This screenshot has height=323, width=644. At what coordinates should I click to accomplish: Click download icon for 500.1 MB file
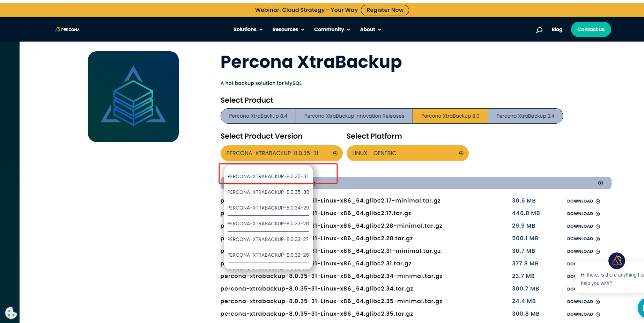point(598,239)
